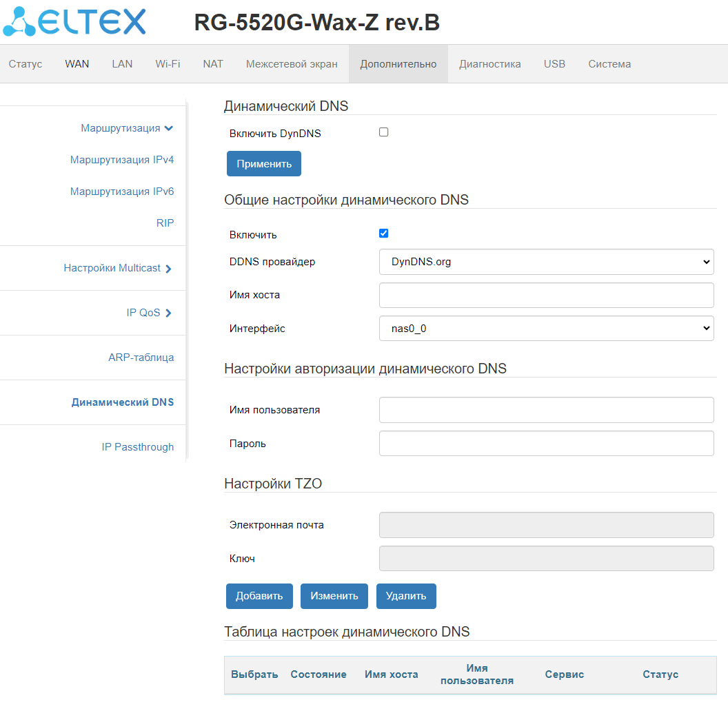728x702 pixels.
Task: Open the RIP settings link
Action: coord(165,223)
